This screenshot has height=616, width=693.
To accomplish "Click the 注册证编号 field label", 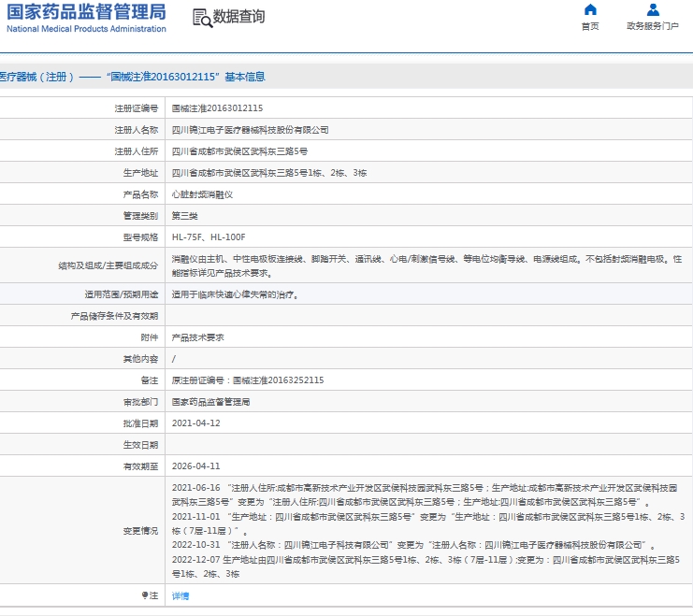I will (x=137, y=108).
